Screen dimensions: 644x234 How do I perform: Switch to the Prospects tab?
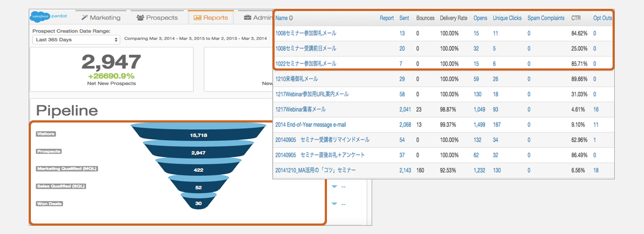point(157,18)
